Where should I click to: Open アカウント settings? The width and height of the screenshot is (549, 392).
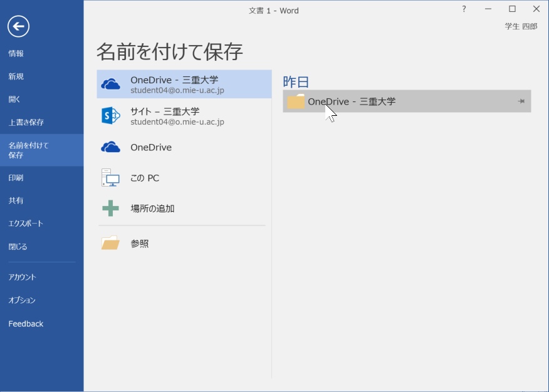23,277
